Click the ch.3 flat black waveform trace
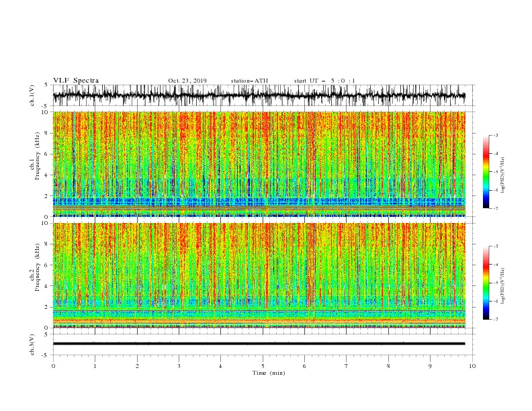This screenshot has width=532, height=411. 259,344
